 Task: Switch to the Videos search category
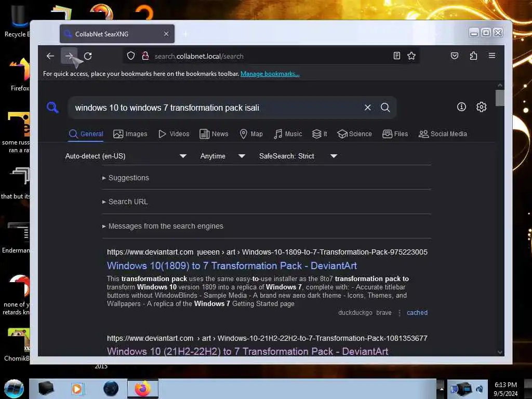coord(174,134)
